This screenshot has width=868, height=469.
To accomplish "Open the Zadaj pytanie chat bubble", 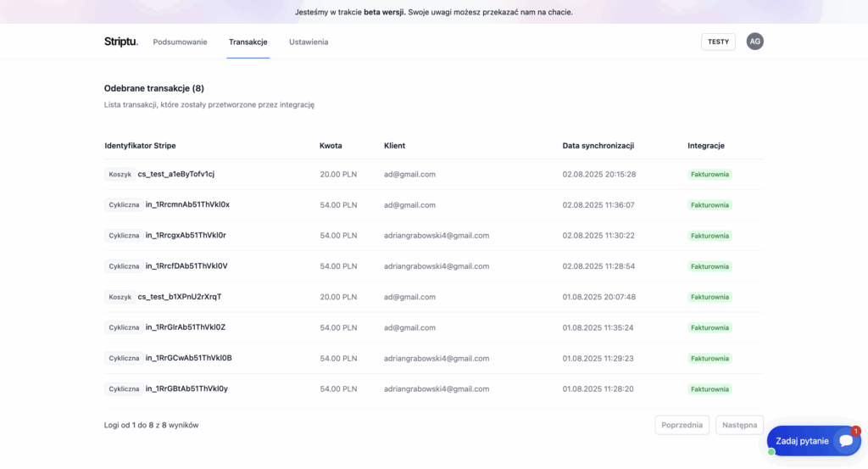I will click(x=814, y=441).
